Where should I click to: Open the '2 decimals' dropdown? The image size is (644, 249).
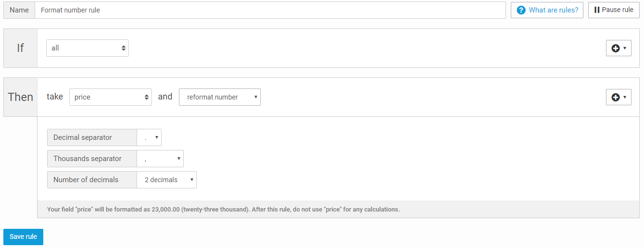(167, 180)
